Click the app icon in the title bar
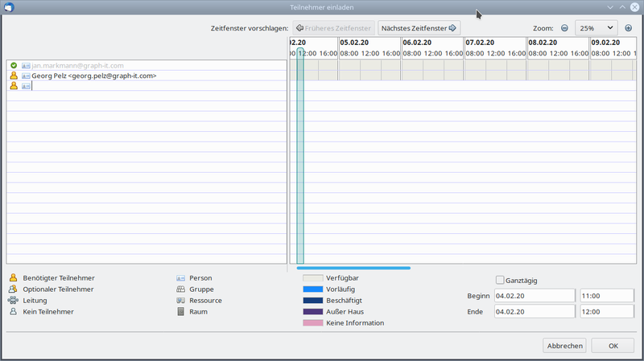644x361 pixels. [8, 7]
